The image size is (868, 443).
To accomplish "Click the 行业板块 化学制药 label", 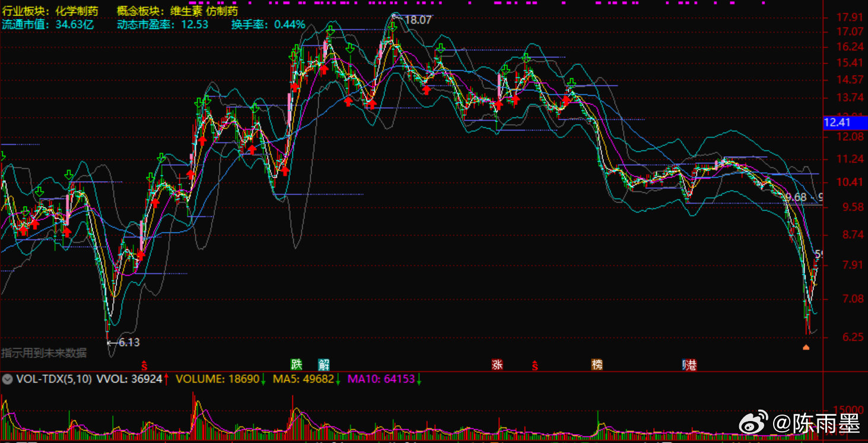I will click(50, 11).
